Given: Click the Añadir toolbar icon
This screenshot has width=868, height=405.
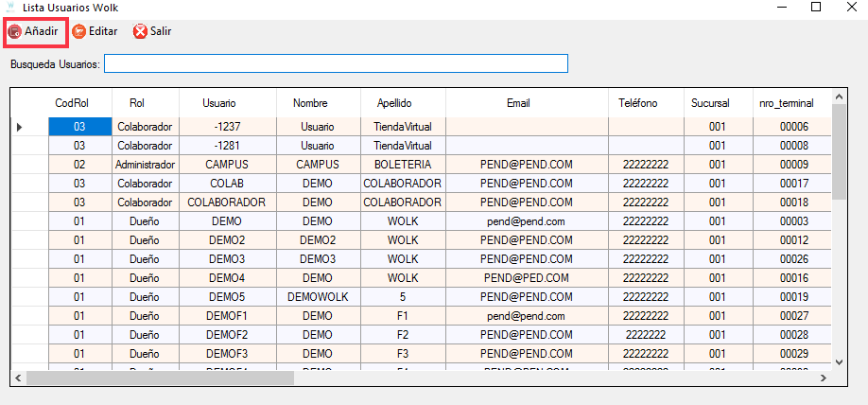Looking at the screenshot, I should point(15,31).
